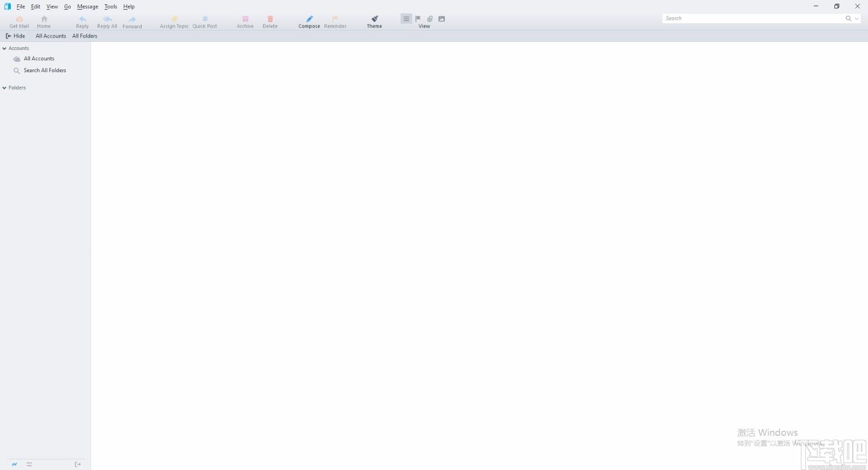Toggle the list view mode button
The height and width of the screenshot is (470, 868).
click(x=406, y=18)
